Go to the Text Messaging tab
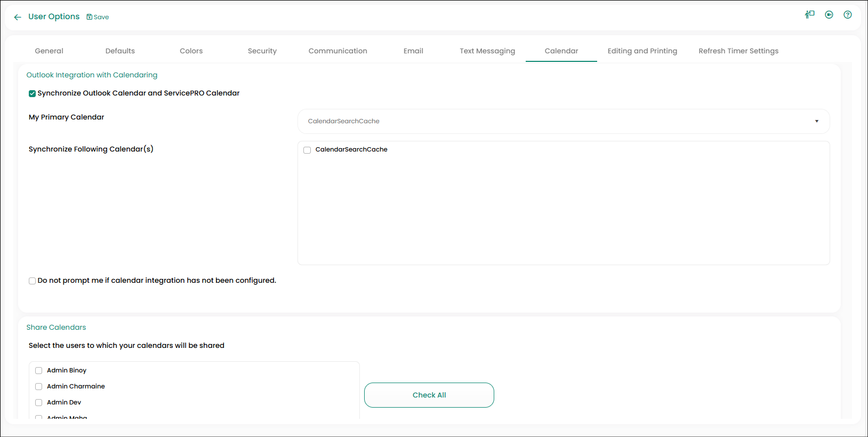 click(x=487, y=51)
